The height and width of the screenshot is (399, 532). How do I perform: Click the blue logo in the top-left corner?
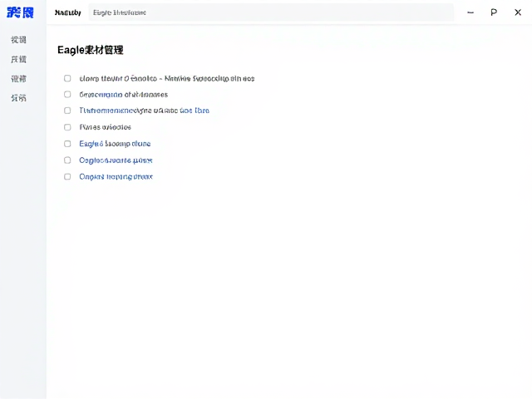coord(20,13)
